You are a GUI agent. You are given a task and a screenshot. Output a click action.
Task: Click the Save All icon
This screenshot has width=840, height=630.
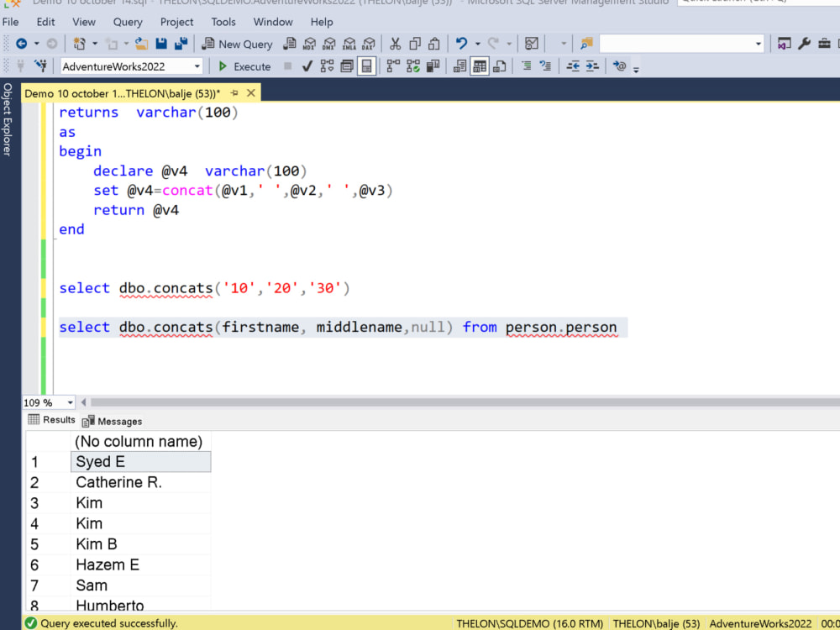coord(181,44)
